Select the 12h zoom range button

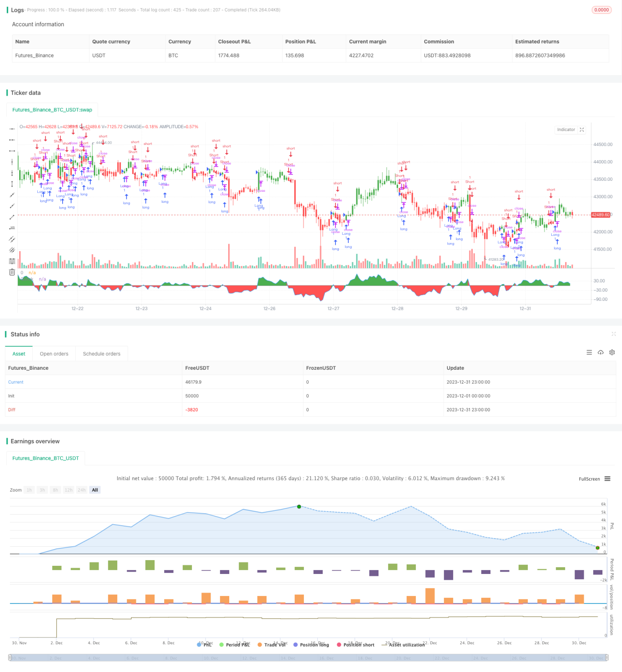point(68,490)
